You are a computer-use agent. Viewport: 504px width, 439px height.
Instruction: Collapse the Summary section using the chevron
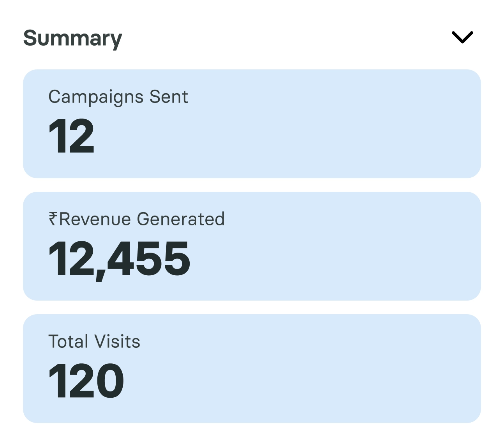(x=463, y=37)
